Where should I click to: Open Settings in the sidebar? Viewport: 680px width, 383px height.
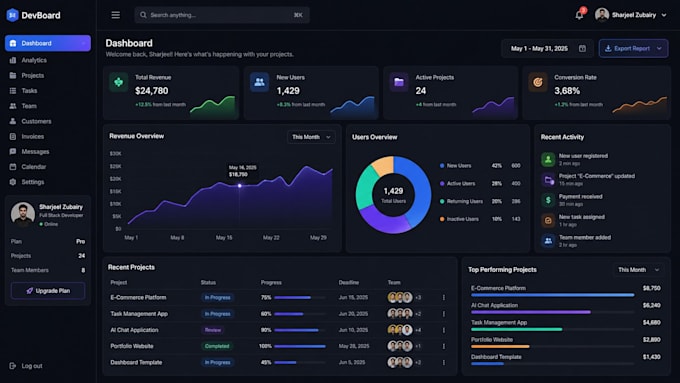pos(48,182)
